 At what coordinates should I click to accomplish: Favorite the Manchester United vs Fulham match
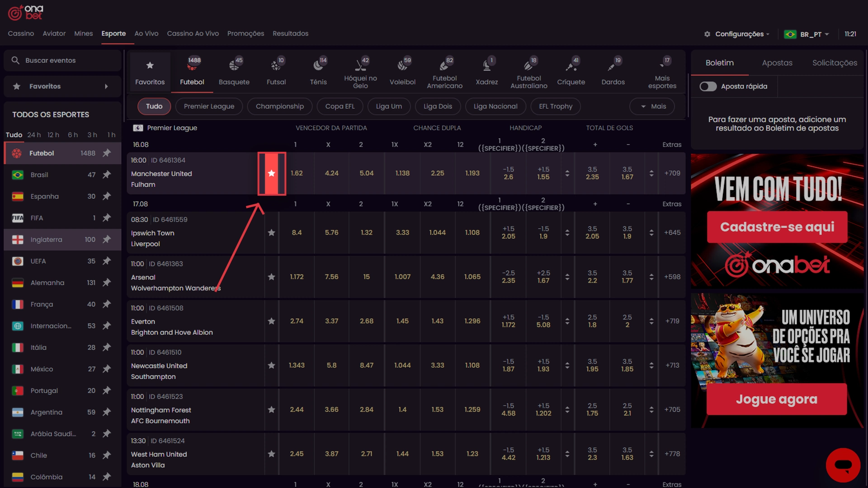[x=271, y=174]
